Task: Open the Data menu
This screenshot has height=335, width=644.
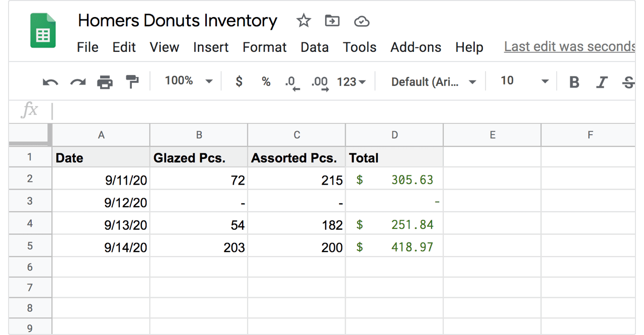Action: pyautogui.click(x=314, y=47)
